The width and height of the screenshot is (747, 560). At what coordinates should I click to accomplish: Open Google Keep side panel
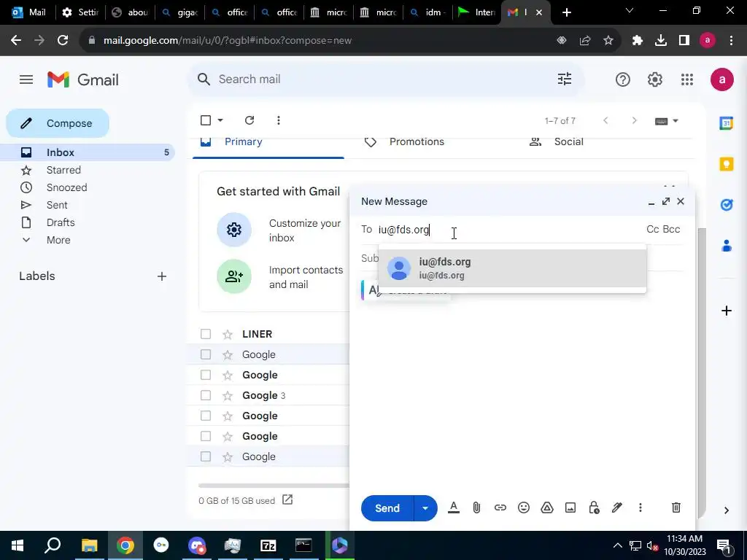[x=726, y=164]
